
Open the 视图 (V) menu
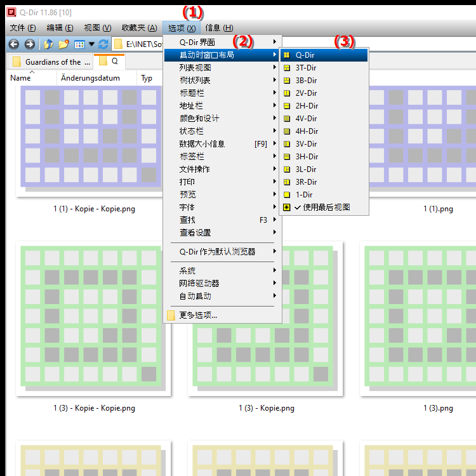[x=98, y=28]
